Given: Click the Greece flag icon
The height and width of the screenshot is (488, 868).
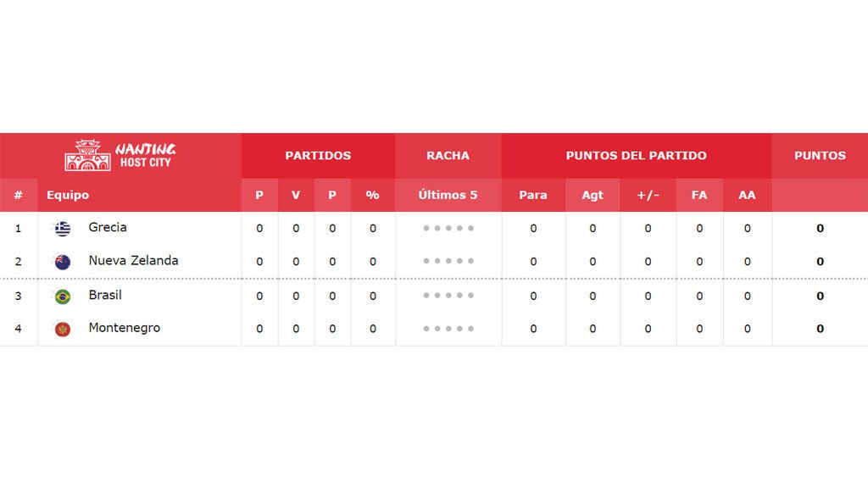Looking at the screenshot, I should [x=63, y=229].
